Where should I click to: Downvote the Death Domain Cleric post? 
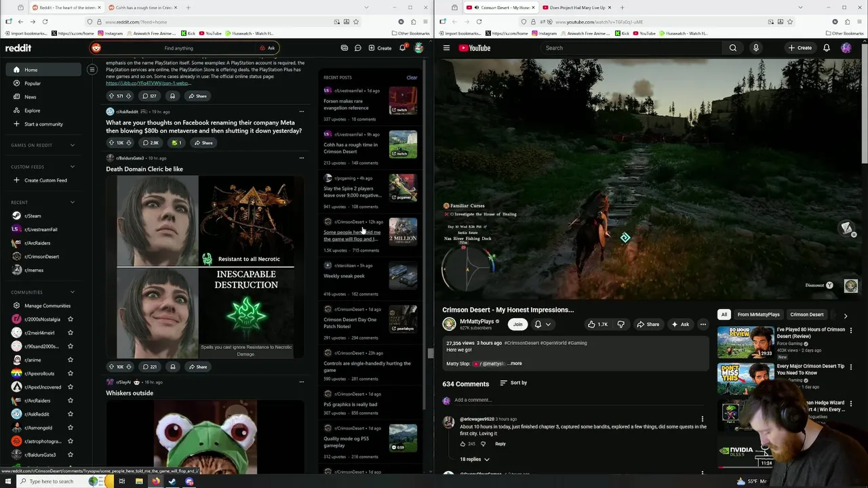[x=129, y=367]
